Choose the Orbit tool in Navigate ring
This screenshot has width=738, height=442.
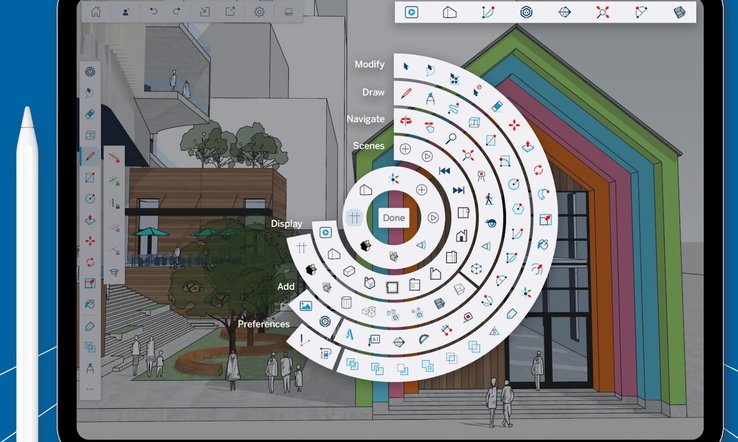point(407,121)
